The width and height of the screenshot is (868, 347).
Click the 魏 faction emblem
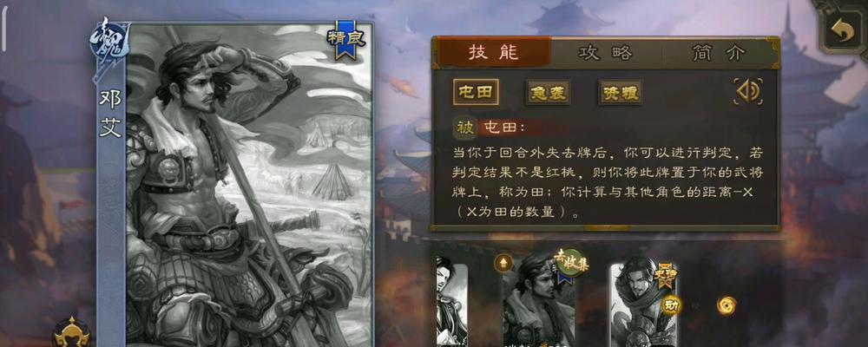(x=109, y=43)
